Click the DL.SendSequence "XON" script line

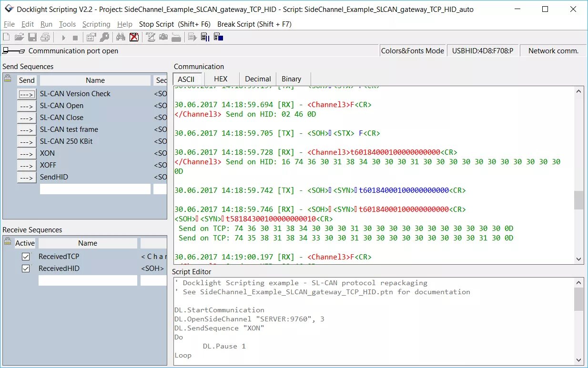[x=219, y=328]
